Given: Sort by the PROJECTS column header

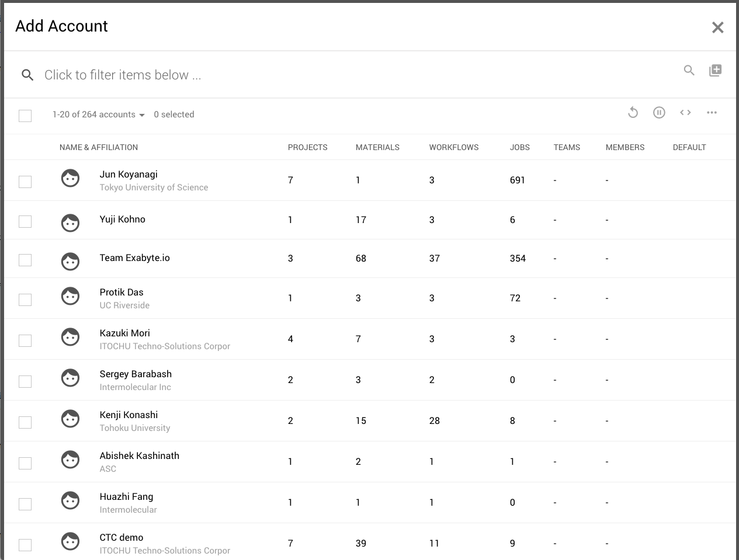Looking at the screenshot, I should coord(307,147).
